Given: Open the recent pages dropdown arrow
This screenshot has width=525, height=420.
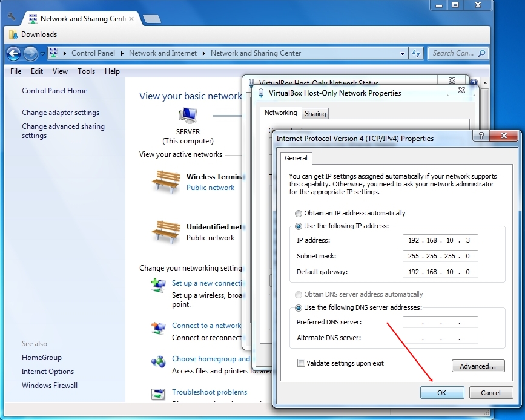Looking at the screenshot, I should coord(42,53).
